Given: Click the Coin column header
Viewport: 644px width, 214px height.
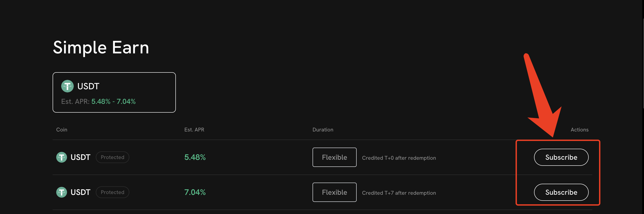Looking at the screenshot, I should coord(62,130).
